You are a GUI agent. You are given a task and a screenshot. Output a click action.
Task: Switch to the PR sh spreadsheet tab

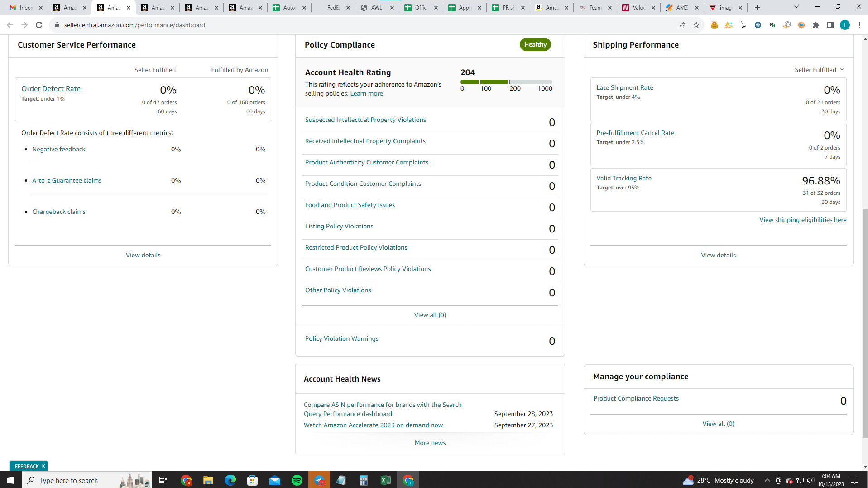[x=508, y=8]
